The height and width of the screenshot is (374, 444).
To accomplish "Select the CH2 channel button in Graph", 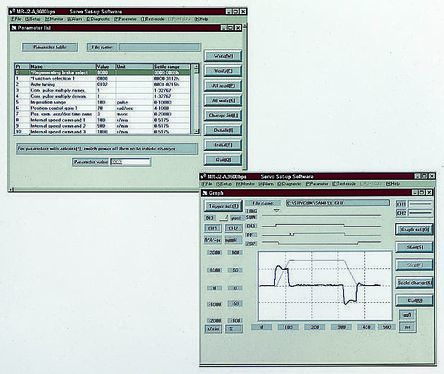I will [234, 228].
